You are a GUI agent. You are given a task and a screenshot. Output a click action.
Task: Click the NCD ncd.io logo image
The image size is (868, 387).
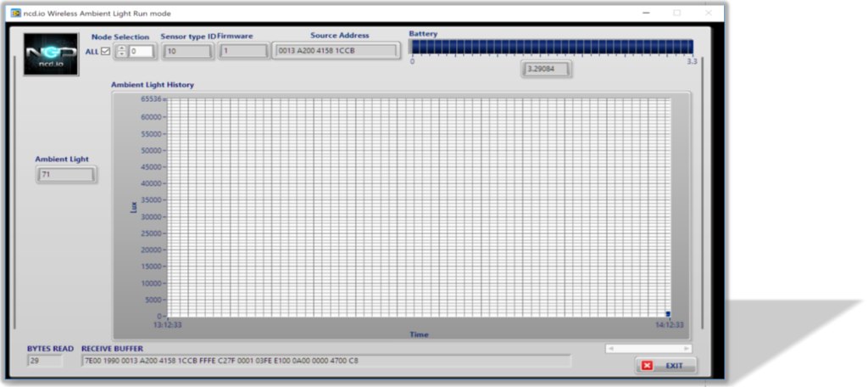click(51, 54)
